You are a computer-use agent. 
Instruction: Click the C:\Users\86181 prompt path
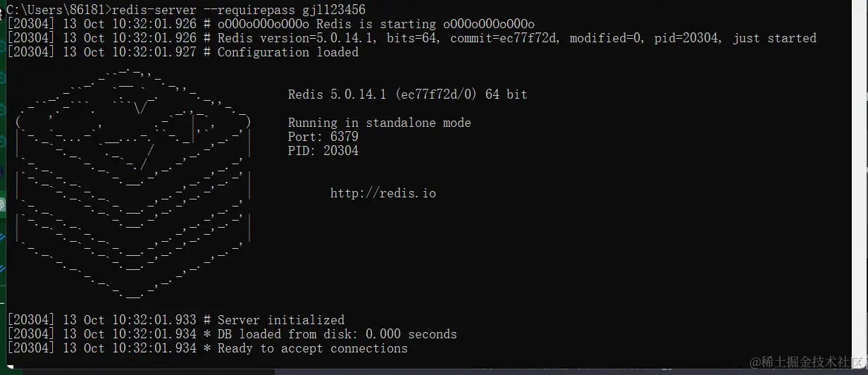(55, 10)
